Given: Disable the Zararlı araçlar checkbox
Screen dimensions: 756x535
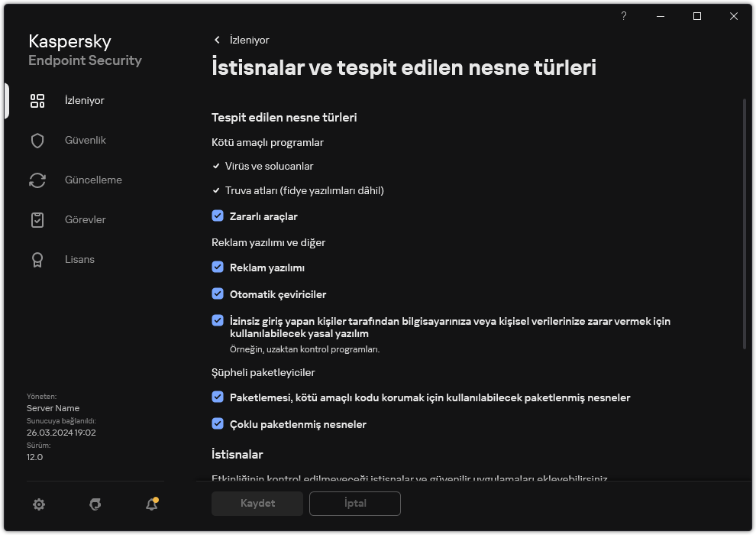Looking at the screenshot, I should [x=218, y=216].
